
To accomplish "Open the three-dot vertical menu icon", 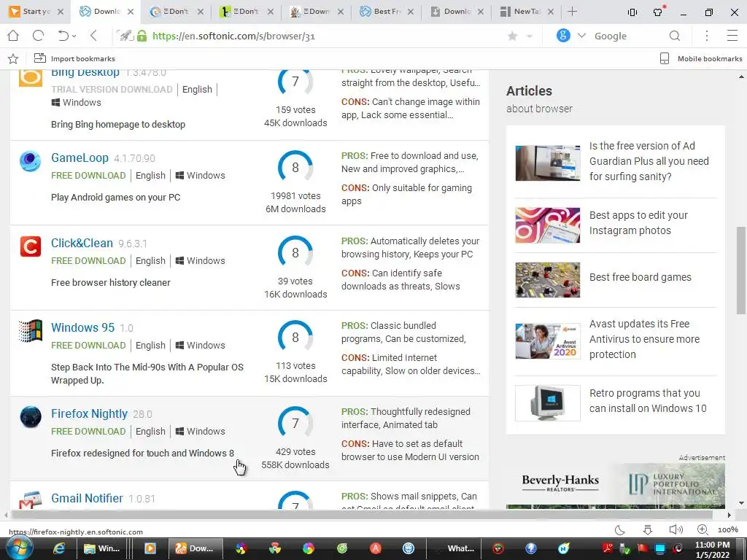I will point(707,36).
